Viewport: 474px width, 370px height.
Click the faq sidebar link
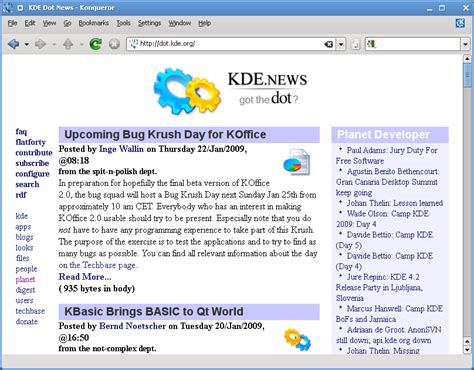[21, 131]
